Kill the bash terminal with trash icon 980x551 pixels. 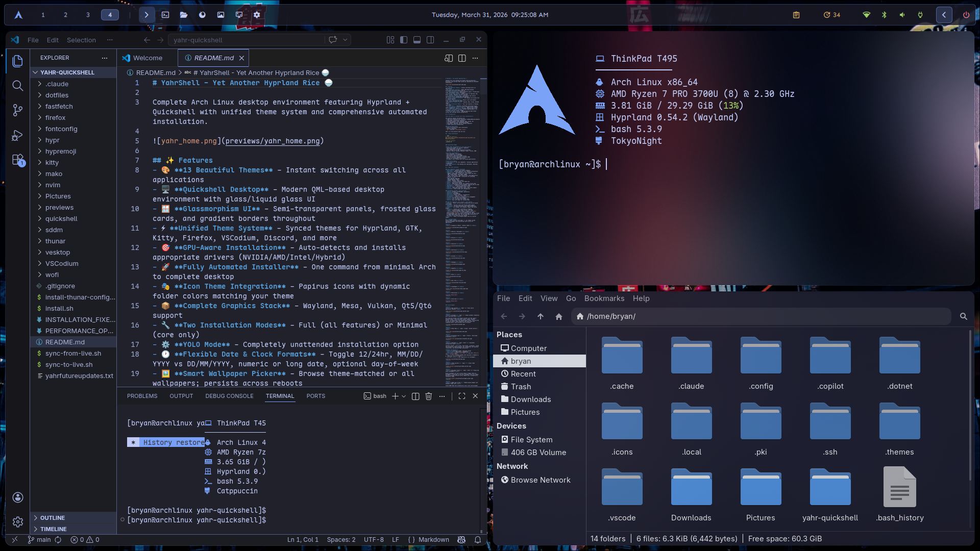pos(429,396)
